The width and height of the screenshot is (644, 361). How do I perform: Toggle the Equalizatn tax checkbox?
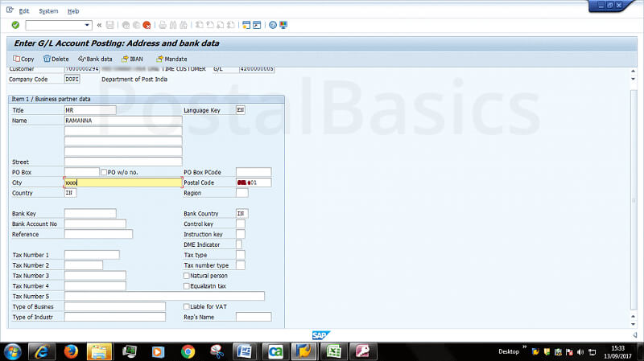click(187, 285)
